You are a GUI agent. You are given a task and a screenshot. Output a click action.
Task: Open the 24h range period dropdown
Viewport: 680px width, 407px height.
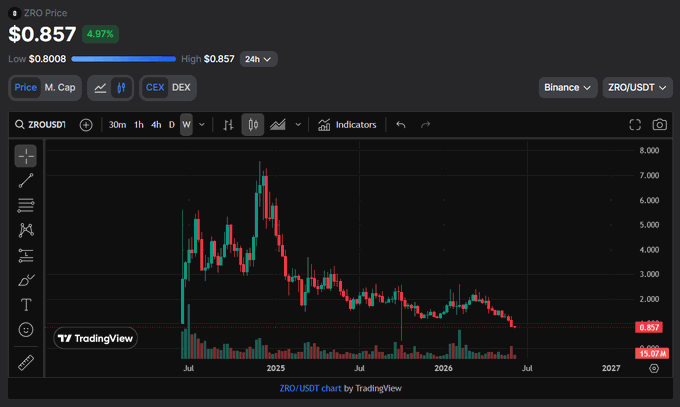click(x=258, y=59)
